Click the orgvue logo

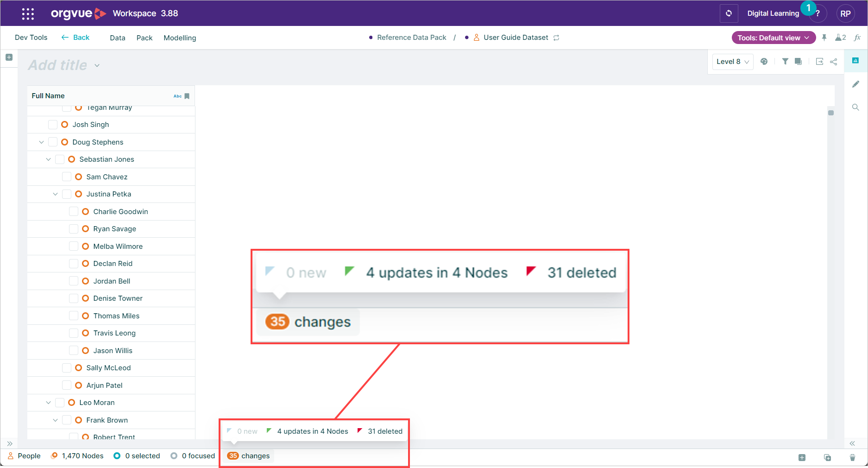click(78, 13)
